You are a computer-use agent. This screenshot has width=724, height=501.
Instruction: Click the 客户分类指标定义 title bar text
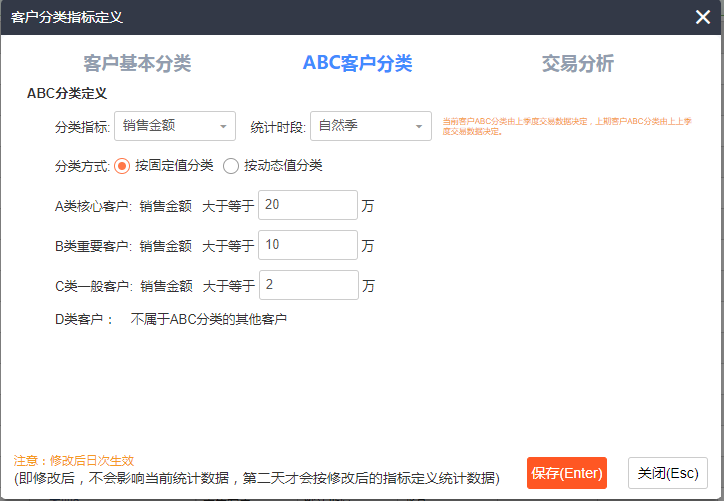click(67, 17)
